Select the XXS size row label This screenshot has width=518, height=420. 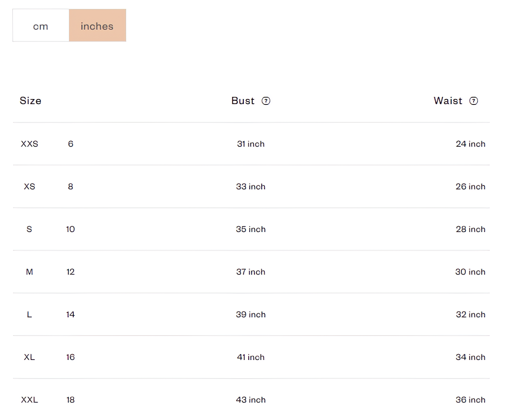(30, 144)
